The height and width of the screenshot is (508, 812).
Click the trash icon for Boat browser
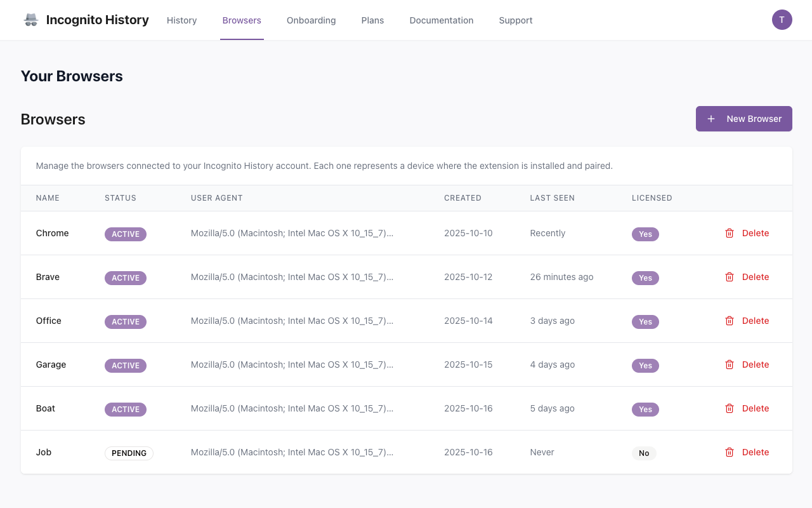pos(730,408)
